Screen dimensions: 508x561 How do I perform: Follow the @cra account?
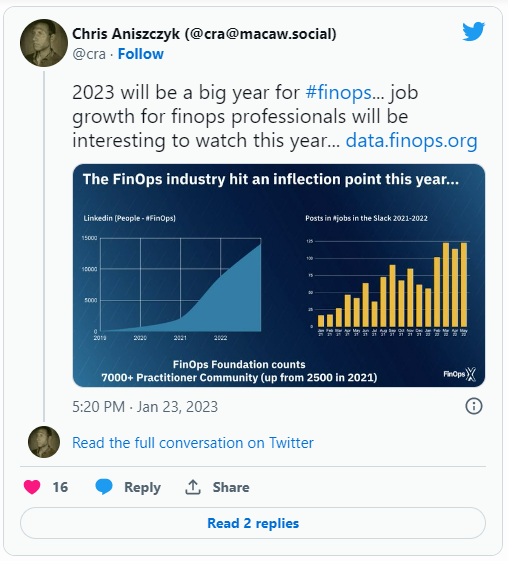(x=141, y=54)
